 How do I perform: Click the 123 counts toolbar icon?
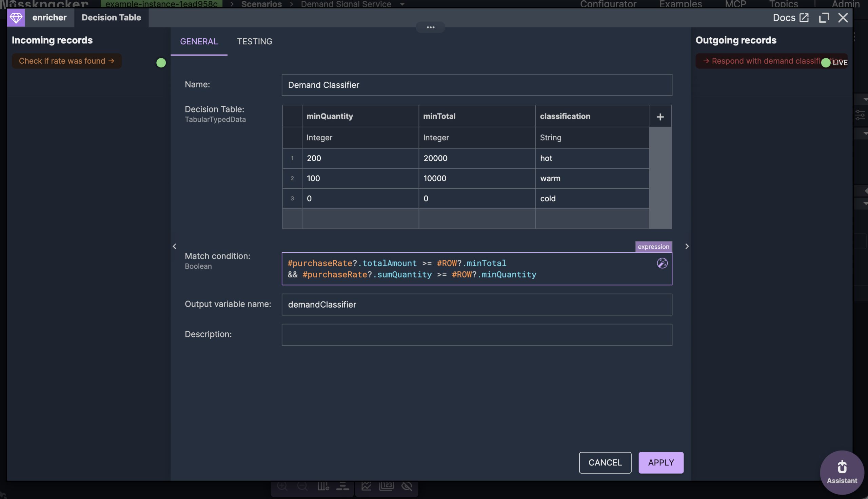click(x=387, y=486)
